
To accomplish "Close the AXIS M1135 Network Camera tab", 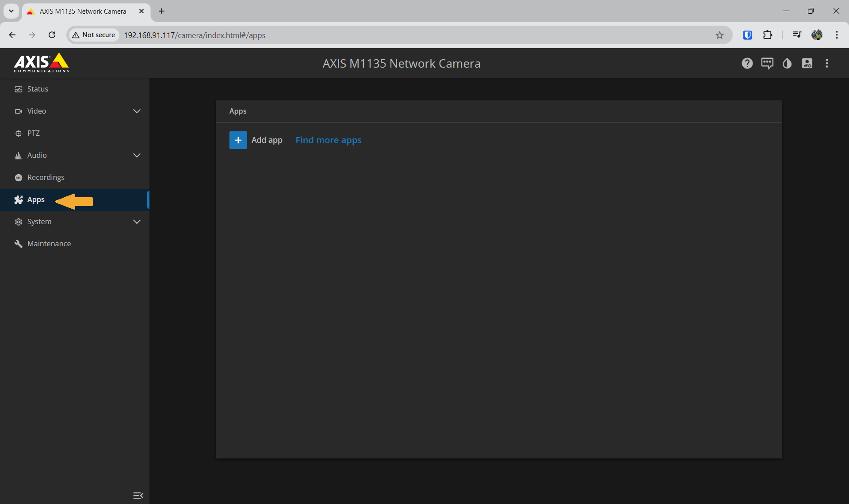I will pyautogui.click(x=141, y=11).
